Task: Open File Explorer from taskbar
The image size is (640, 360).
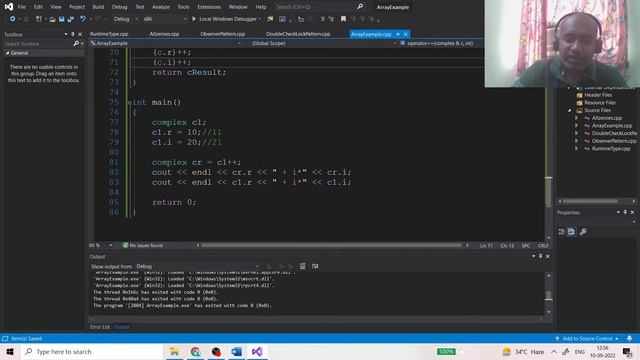Action: 175,351
